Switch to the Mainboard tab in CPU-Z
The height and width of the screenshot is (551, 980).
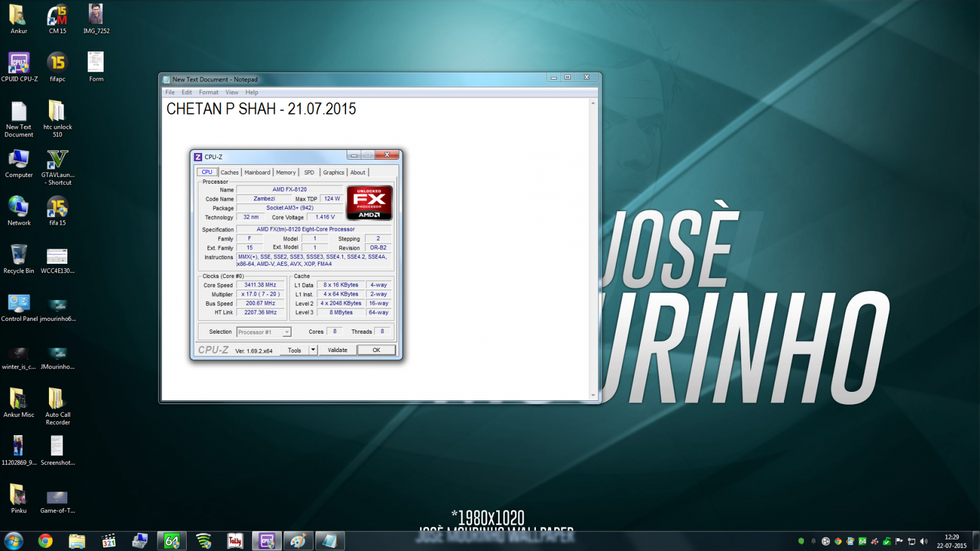tap(257, 173)
